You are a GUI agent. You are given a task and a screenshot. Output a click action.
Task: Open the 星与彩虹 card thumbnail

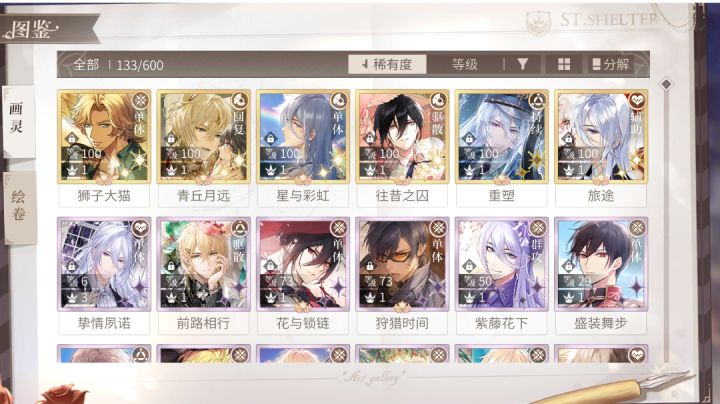[x=303, y=136]
